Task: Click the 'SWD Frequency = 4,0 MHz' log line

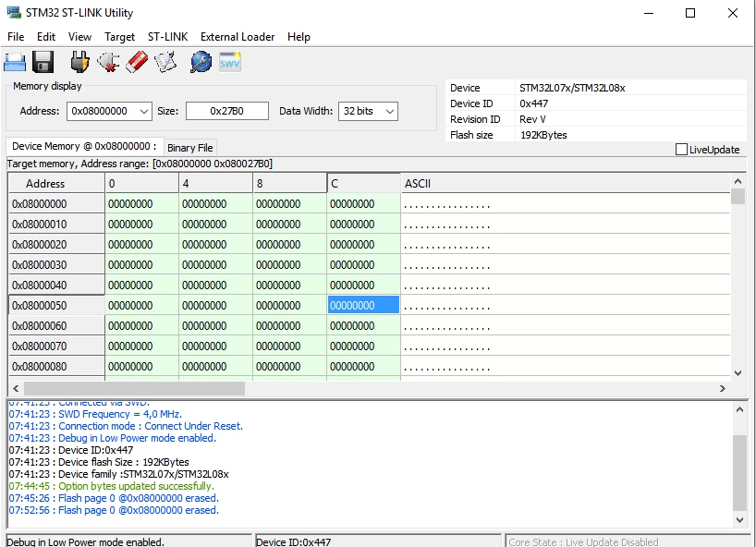Action: coord(95,414)
